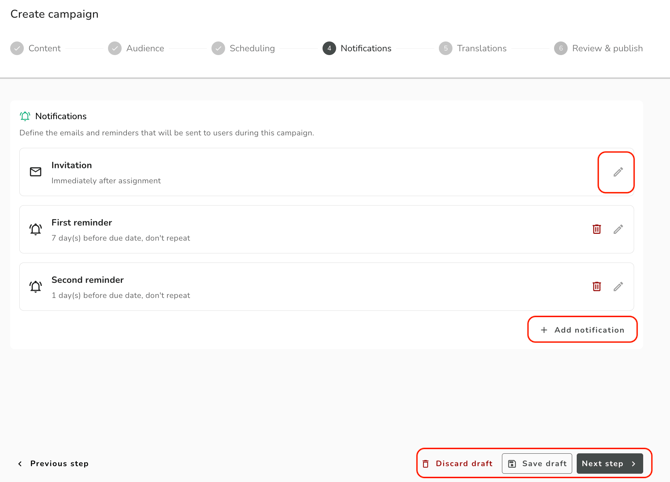Viewport: 670px width, 482px height.
Task: Click the green bell Notifications header icon
Action: (x=25, y=116)
